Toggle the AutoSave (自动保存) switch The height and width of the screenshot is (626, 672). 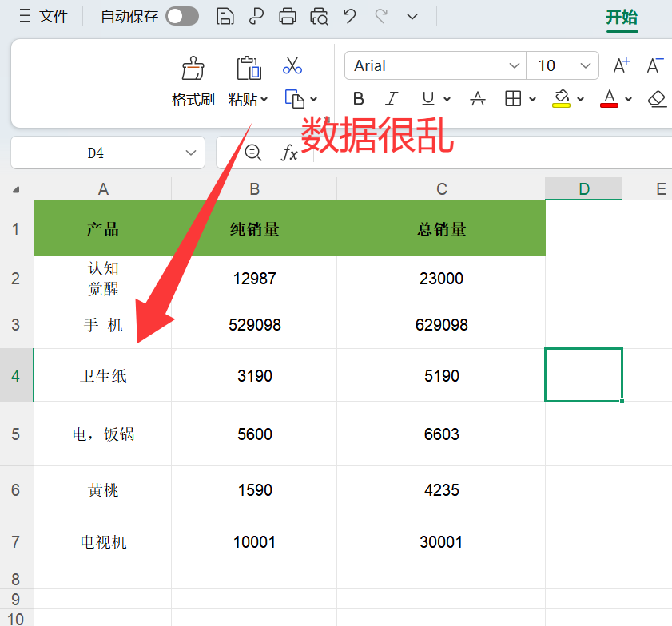click(182, 16)
